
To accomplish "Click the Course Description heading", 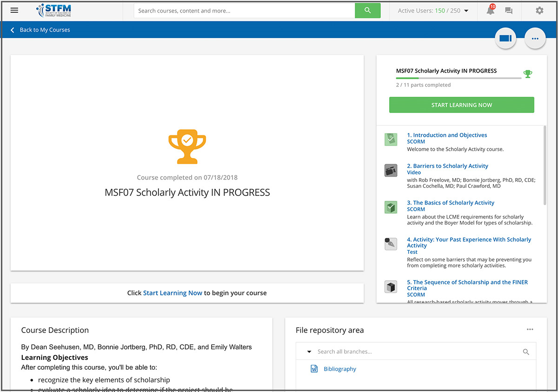I will pyautogui.click(x=55, y=330).
